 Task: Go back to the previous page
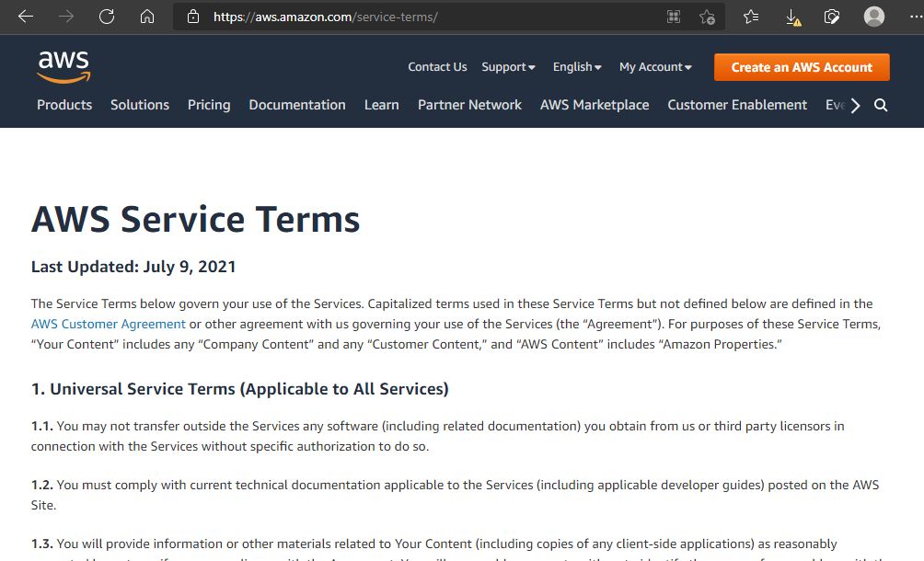click(x=26, y=17)
